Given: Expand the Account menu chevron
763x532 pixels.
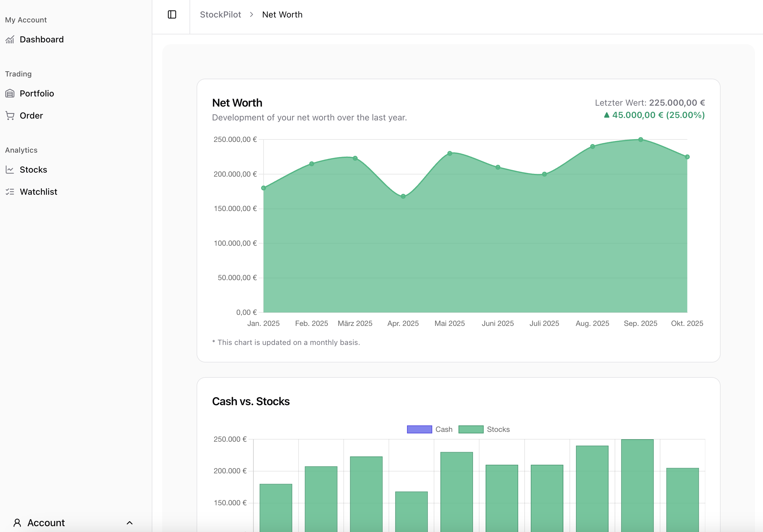Looking at the screenshot, I should click(130, 523).
